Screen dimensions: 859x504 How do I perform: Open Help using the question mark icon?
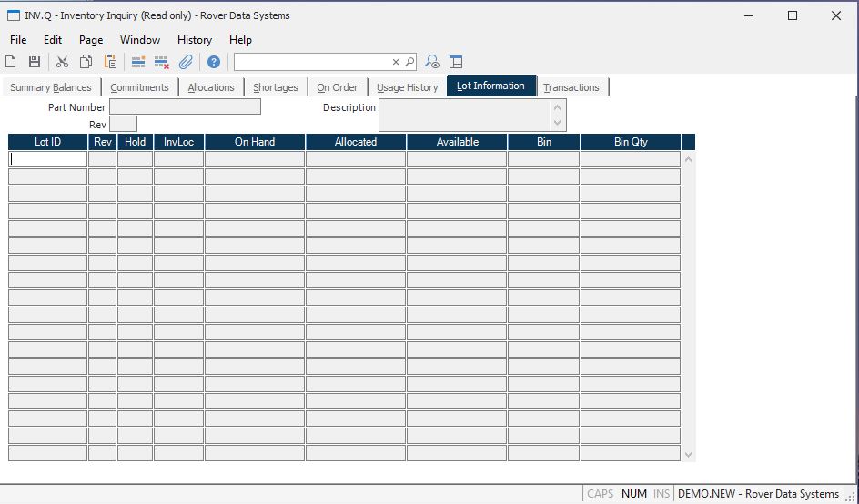click(x=214, y=62)
